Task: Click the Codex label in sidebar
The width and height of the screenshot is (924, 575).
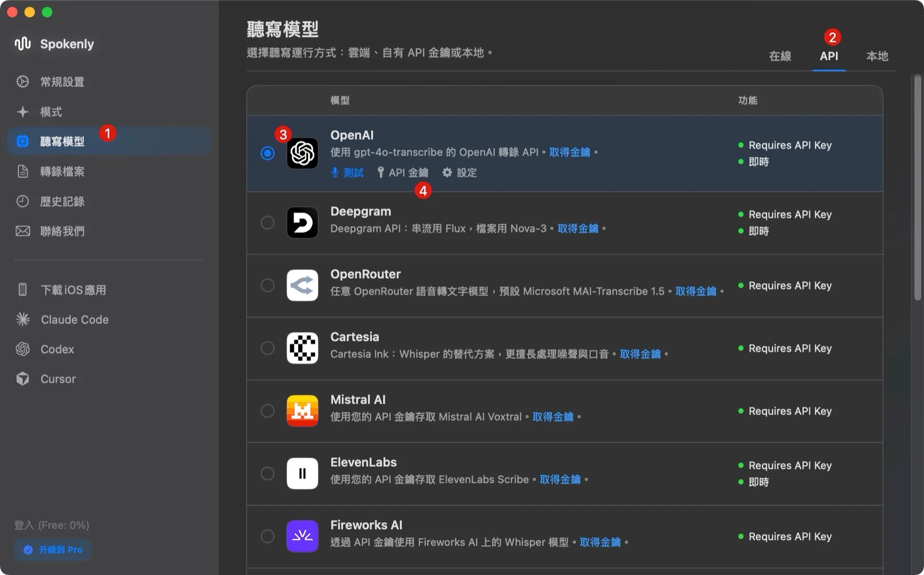Action: [57, 349]
